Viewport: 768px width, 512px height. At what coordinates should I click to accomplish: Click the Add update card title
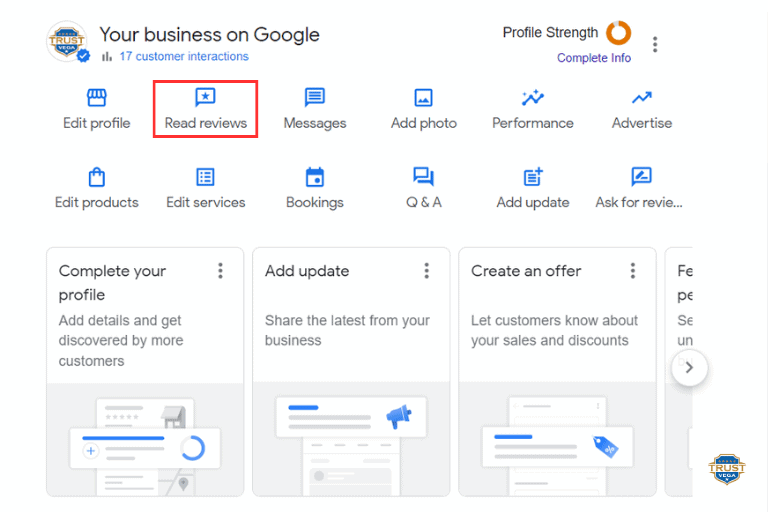point(307,271)
